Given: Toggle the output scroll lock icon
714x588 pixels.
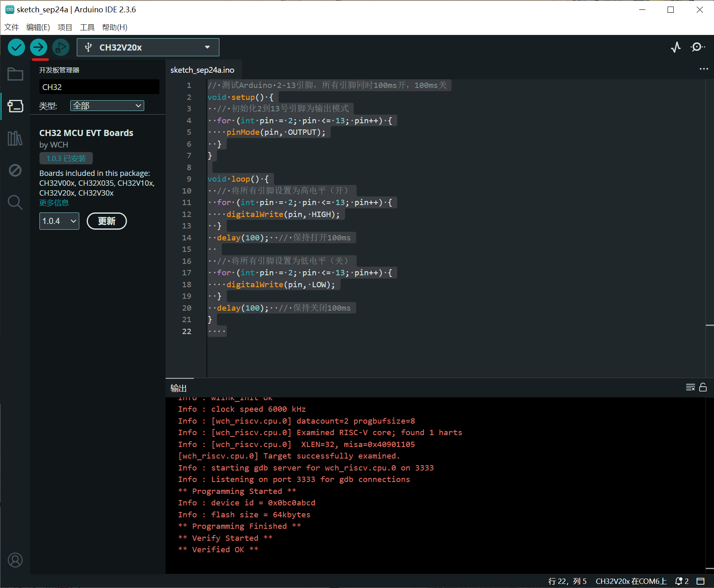Looking at the screenshot, I should click(x=703, y=387).
